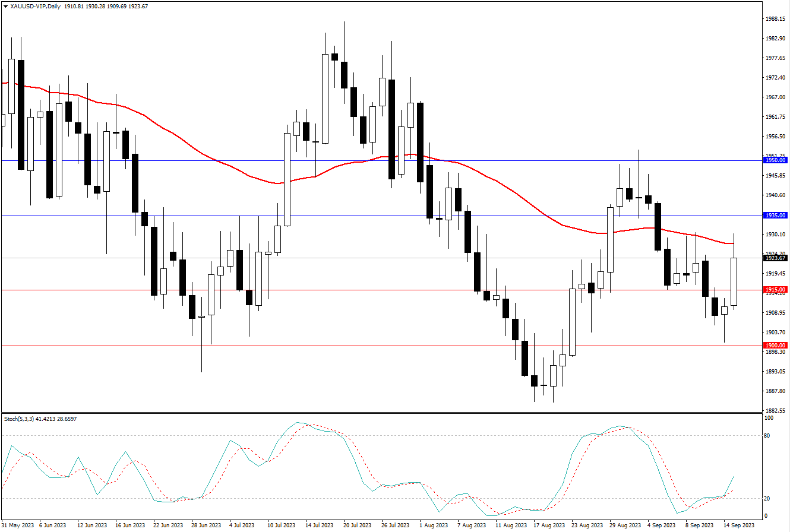The height and width of the screenshot is (532, 790).
Task: Click the blue 1950.00 price label
Action: (775, 160)
